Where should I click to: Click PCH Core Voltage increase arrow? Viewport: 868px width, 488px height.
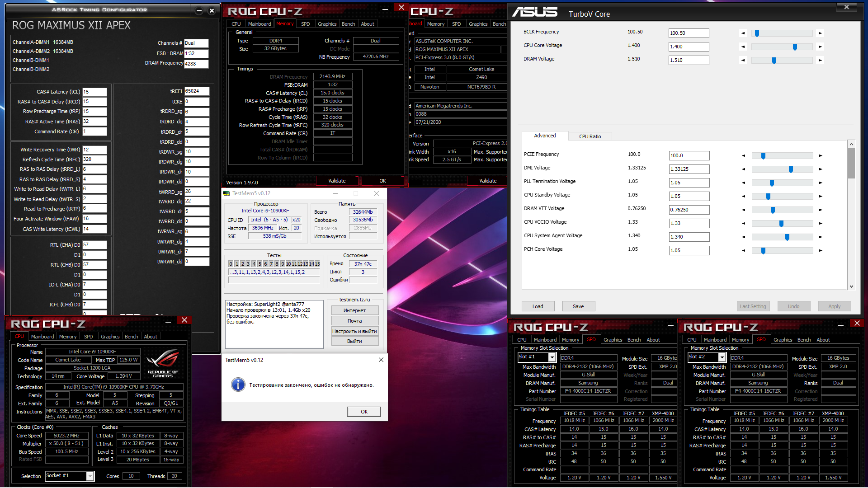[820, 250]
